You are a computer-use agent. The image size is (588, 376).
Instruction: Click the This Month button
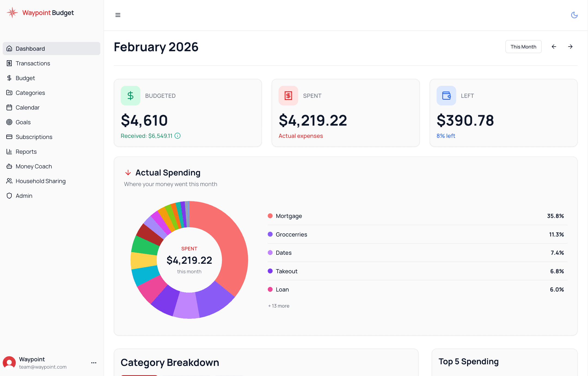(x=523, y=47)
